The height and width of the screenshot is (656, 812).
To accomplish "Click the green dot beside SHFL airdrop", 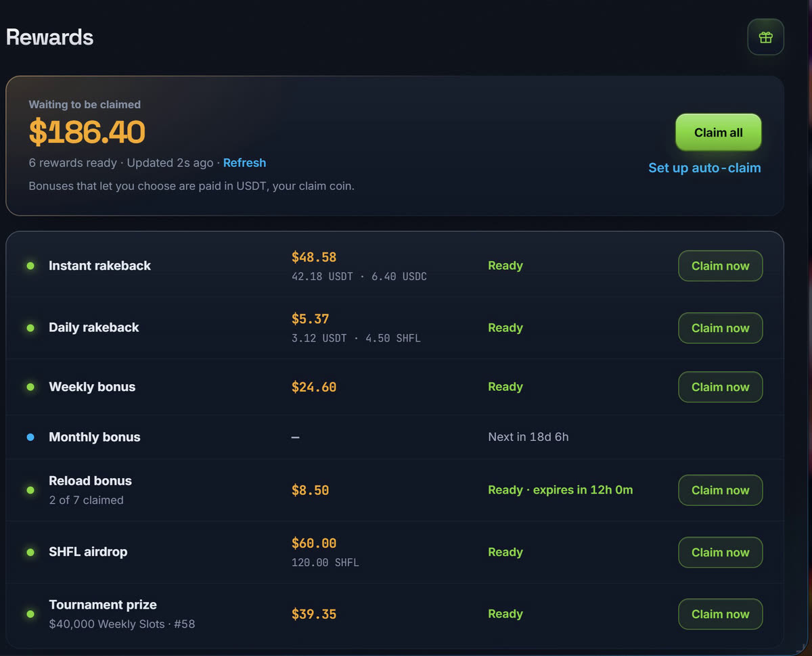I will (30, 553).
